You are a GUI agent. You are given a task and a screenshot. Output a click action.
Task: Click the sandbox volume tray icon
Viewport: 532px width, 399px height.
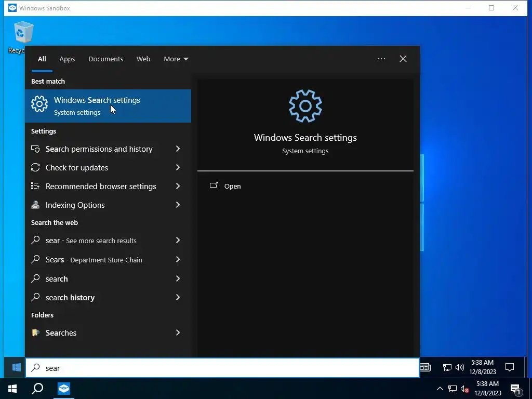pos(460,367)
